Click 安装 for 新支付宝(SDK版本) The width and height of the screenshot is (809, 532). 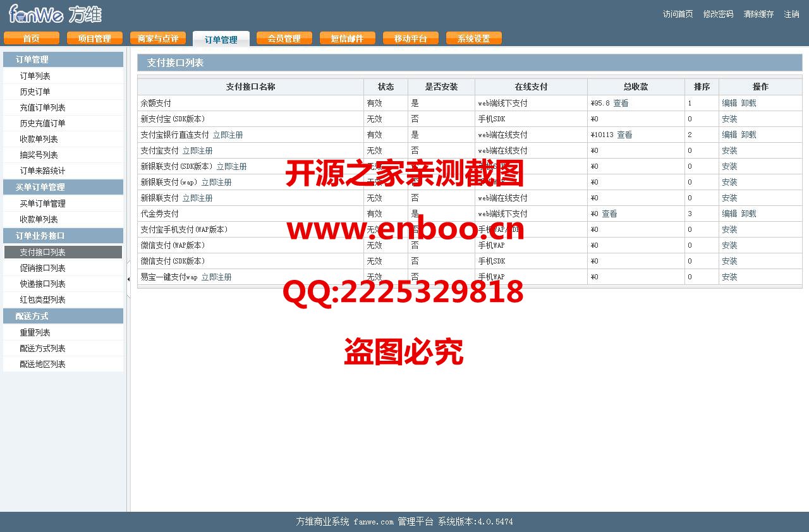point(729,119)
